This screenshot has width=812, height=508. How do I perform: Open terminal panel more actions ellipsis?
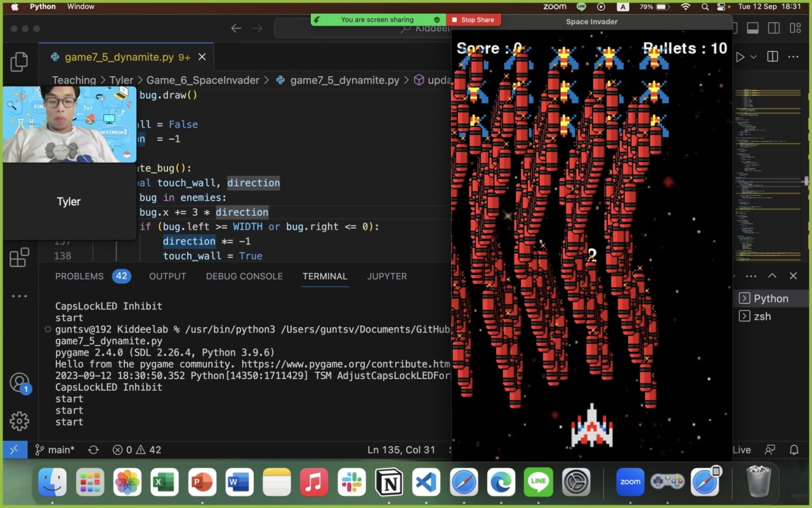(751, 276)
